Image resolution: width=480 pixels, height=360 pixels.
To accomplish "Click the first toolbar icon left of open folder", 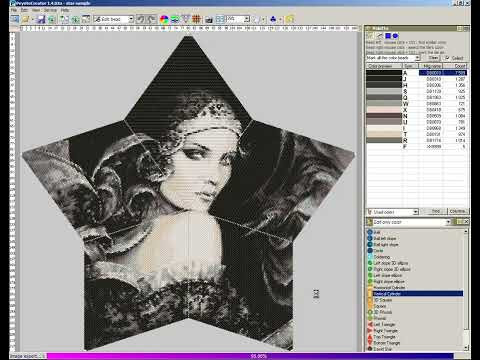I will pyautogui.click(x=14, y=19).
